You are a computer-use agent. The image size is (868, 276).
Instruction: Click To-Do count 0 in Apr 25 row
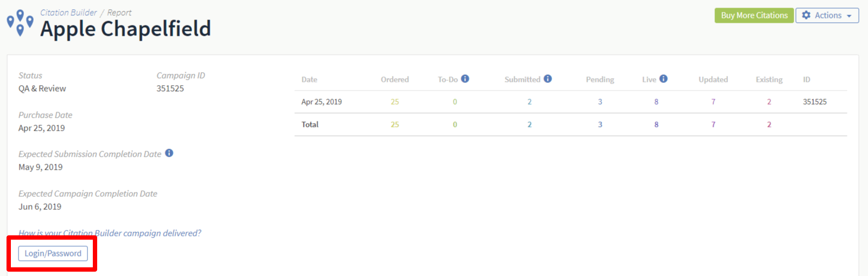455,102
